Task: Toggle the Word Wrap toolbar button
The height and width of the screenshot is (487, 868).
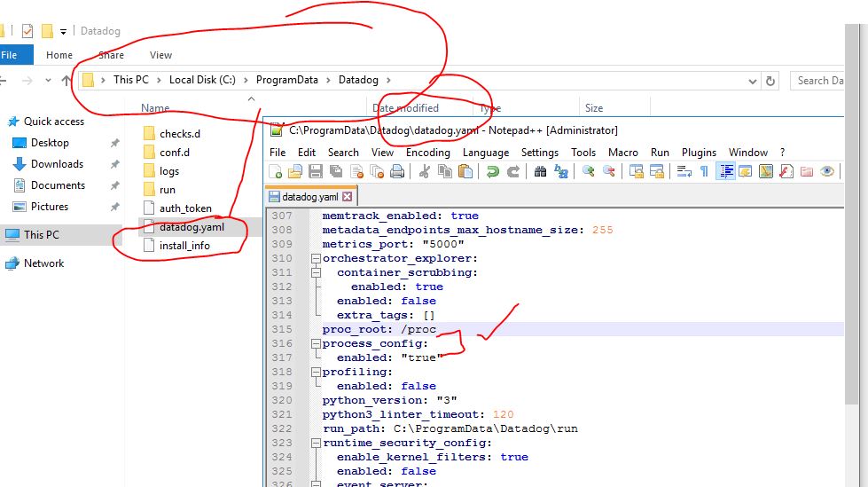Action: [x=684, y=172]
